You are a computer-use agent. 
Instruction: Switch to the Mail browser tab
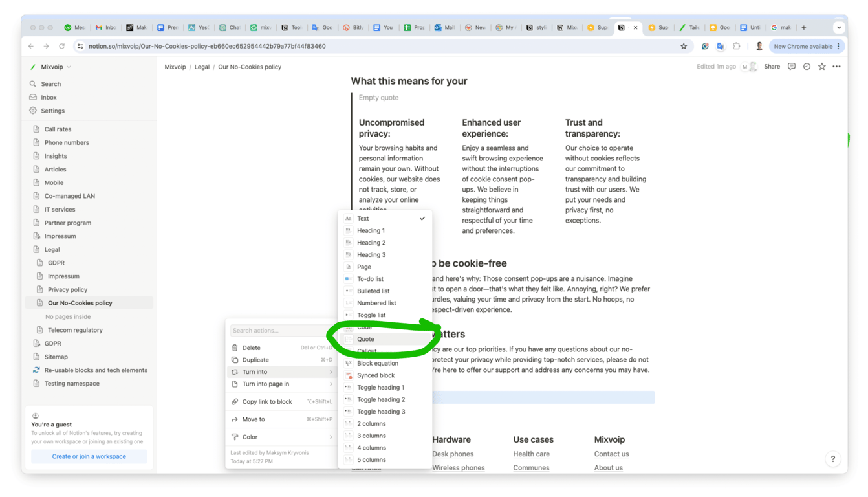pos(445,28)
